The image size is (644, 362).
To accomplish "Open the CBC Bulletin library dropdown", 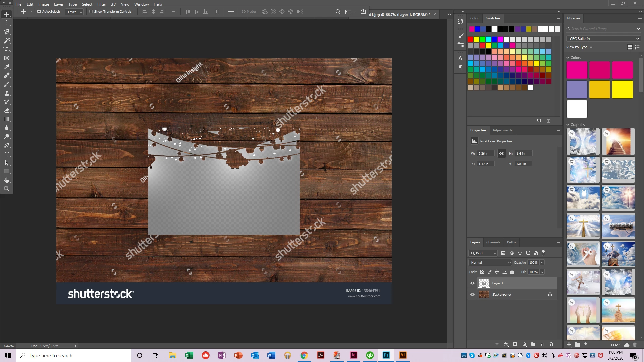I will [x=604, y=39].
